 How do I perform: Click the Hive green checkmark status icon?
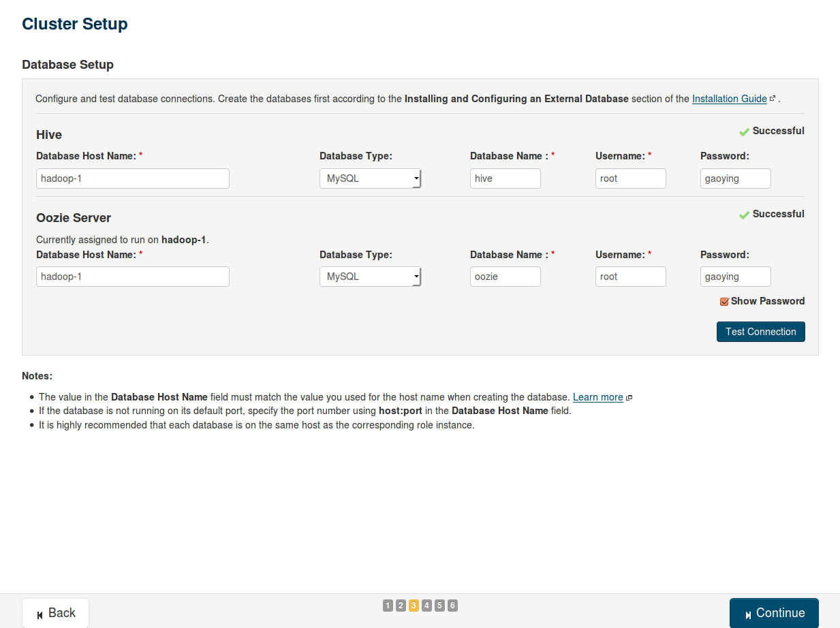click(744, 131)
